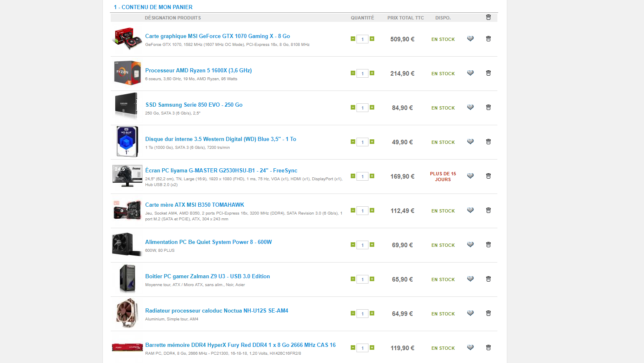Click the Samsung 850 EVO quantity field
Screen dimensions: 644x363
click(x=362, y=108)
